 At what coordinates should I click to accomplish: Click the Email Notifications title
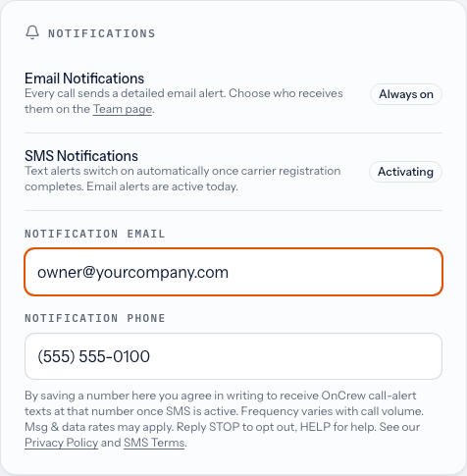point(84,79)
